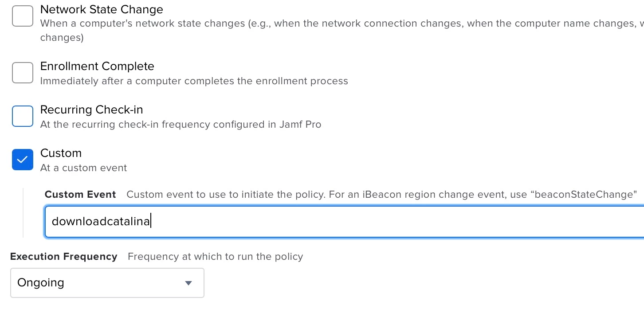Click the Network State Change label
This screenshot has height=313, width=644.
(102, 9)
